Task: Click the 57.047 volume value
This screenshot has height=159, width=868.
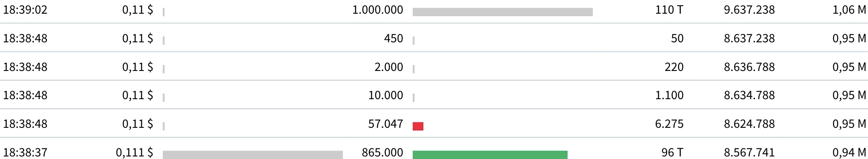Action: point(385,124)
